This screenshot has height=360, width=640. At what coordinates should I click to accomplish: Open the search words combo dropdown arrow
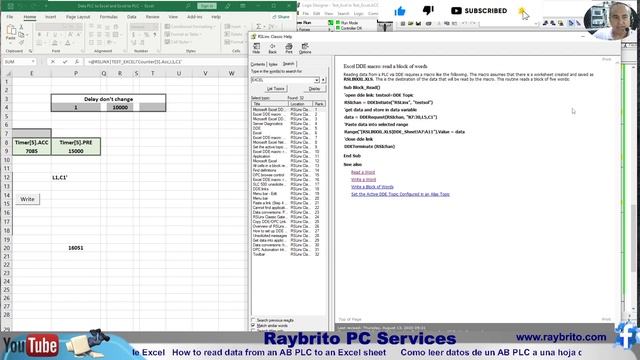pyautogui.click(x=317, y=80)
